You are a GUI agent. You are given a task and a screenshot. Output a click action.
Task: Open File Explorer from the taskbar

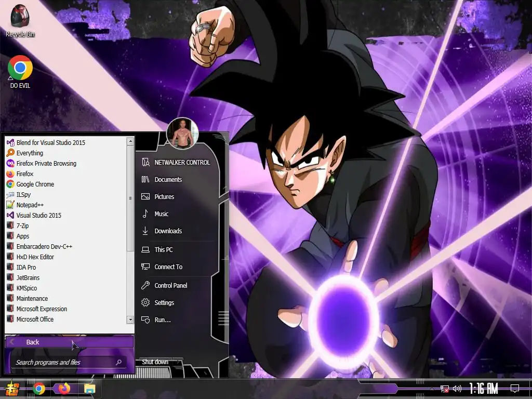[x=89, y=389]
